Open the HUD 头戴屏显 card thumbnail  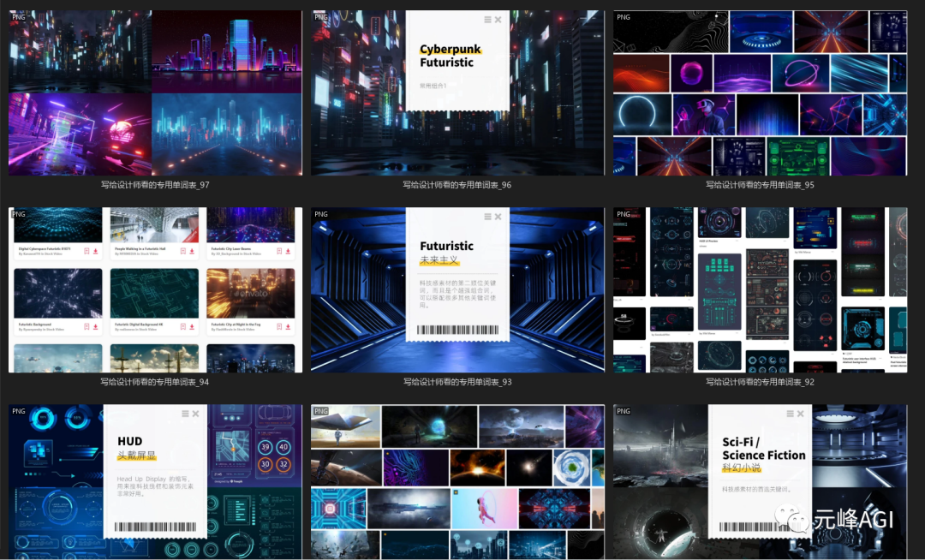pos(155,481)
